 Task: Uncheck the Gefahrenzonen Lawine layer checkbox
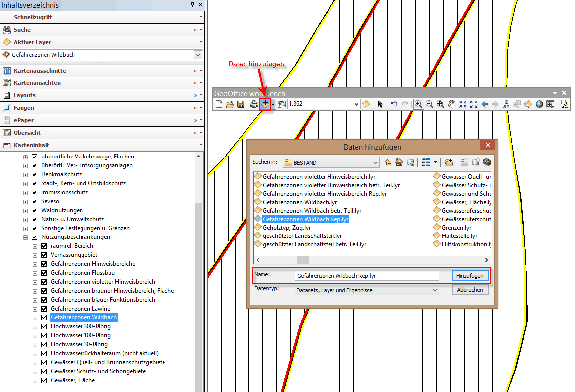(x=44, y=309)
